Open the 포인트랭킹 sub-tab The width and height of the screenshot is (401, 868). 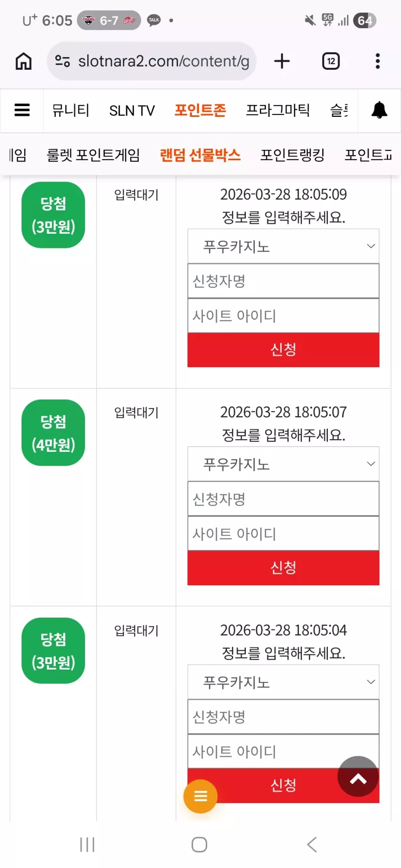[292, 155]
